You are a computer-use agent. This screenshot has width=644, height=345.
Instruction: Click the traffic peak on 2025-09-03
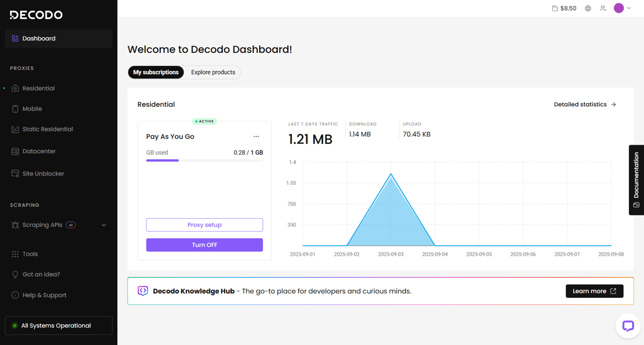(x=391, y=174)
